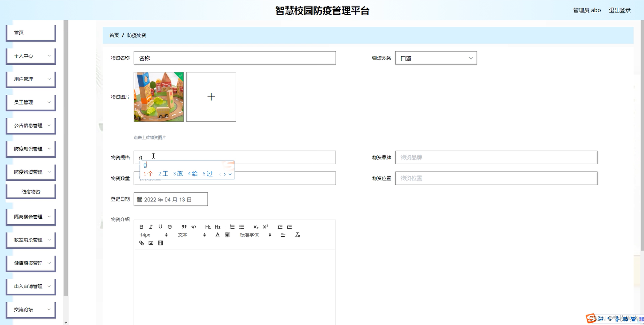Click 退出登录 to log out
This screenshot has width=644, height=325.
click(619, 10)
